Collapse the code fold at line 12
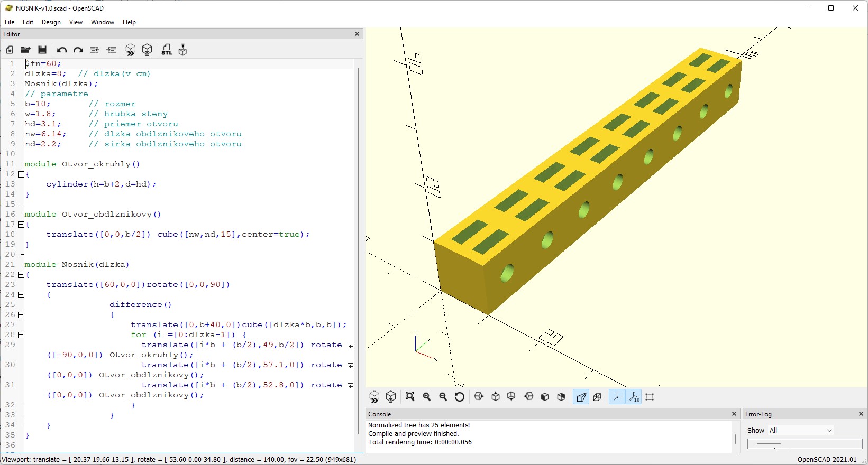 click(21, 174)
